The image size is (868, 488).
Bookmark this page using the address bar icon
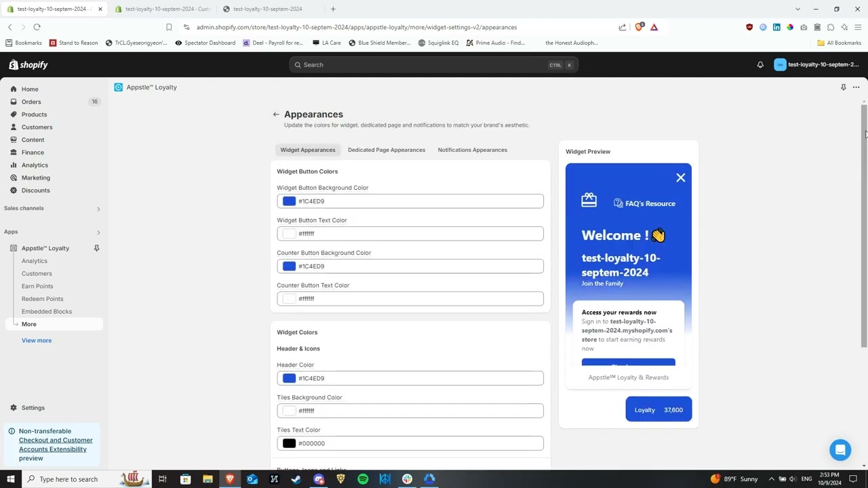(169, 27)
